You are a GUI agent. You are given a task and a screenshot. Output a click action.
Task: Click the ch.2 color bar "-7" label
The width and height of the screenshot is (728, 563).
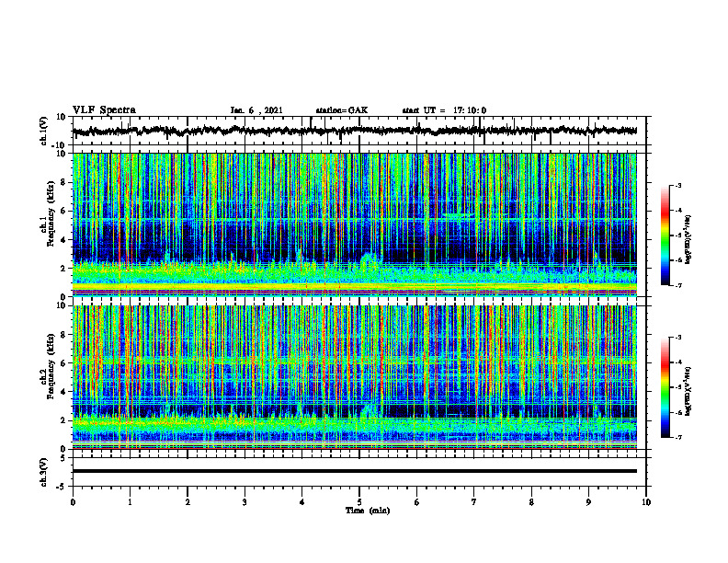pyautogui.click(x=677, y=438)
